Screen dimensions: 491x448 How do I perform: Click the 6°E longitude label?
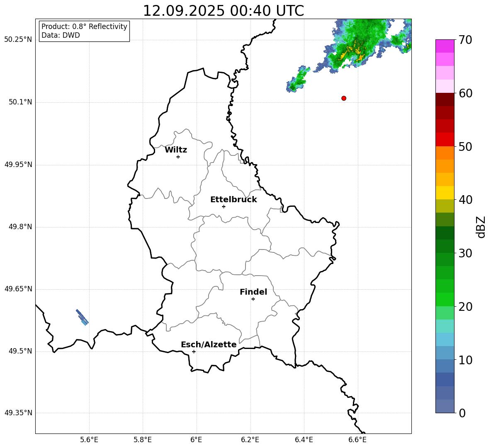pos(196,440)
